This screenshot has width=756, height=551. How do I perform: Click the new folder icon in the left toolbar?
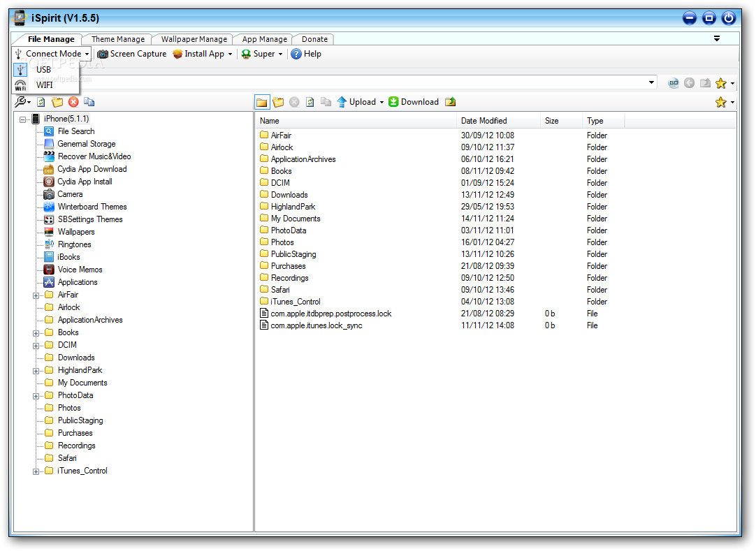(x=57, y=102)
